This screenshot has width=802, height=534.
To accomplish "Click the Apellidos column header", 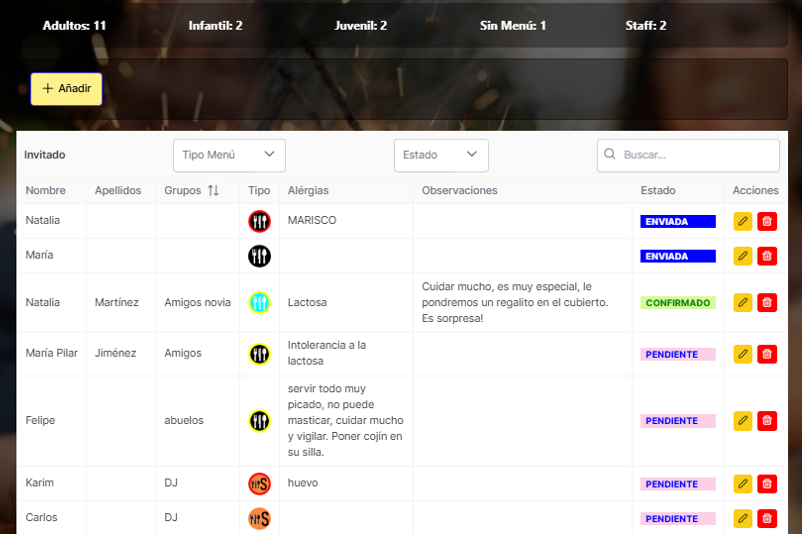I will [118, 190].
